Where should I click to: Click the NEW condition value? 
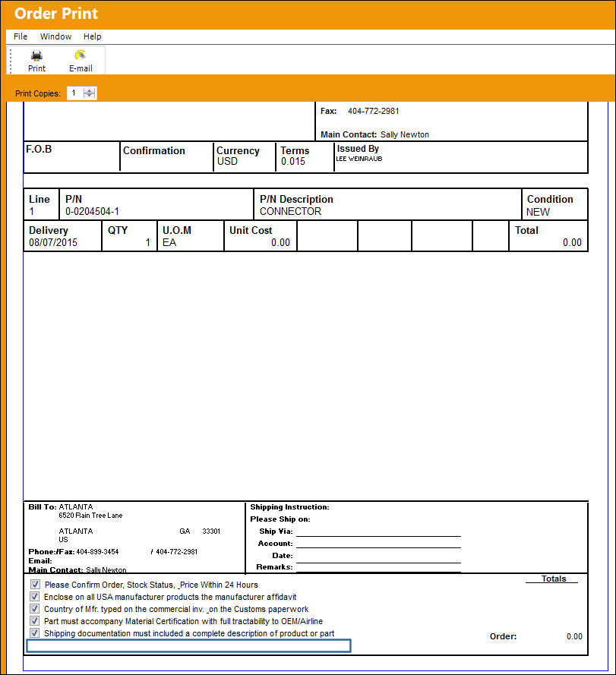coord(538,212)
